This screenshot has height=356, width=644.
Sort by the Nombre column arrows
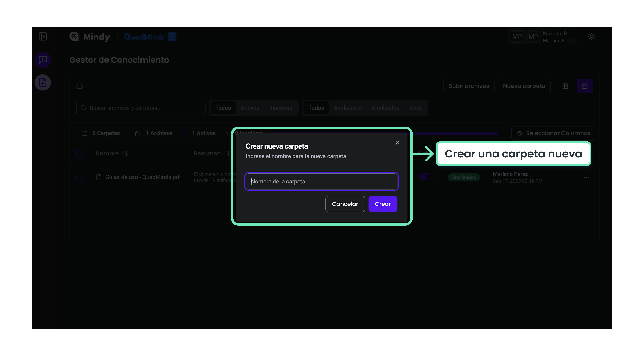coord(125,153)
